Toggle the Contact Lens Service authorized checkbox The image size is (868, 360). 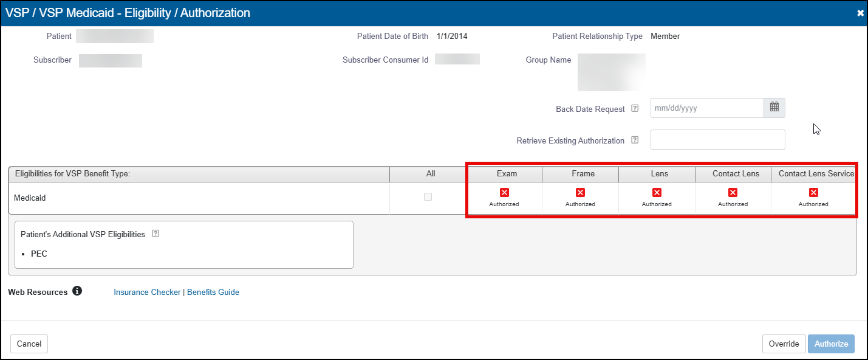pos(813,193)
